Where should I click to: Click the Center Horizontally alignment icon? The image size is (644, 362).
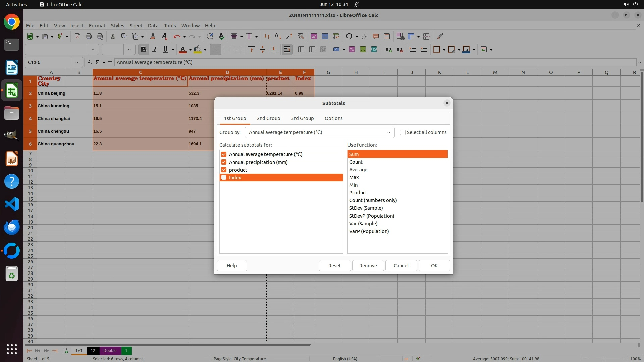227,50
